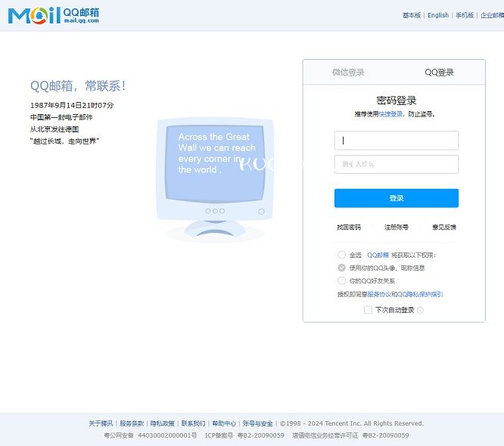Enable the 下次自动登录 checkbox

tap(368, 310)
